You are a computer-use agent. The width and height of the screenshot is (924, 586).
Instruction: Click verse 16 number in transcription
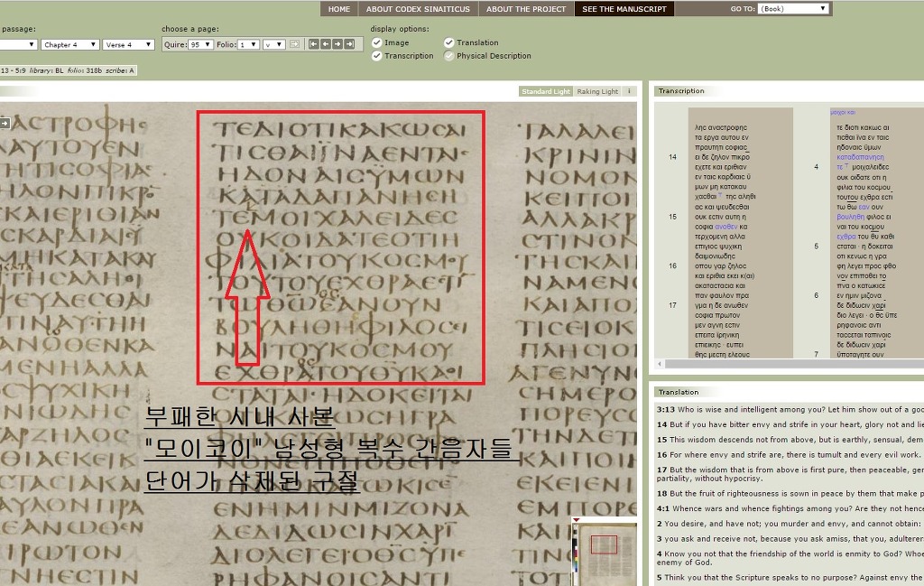pos(672,265)
